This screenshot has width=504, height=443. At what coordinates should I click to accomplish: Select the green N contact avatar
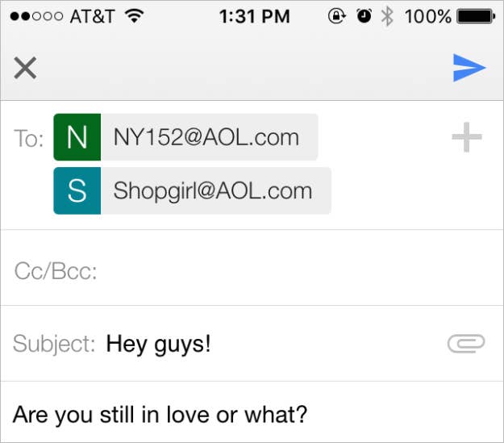77,137
